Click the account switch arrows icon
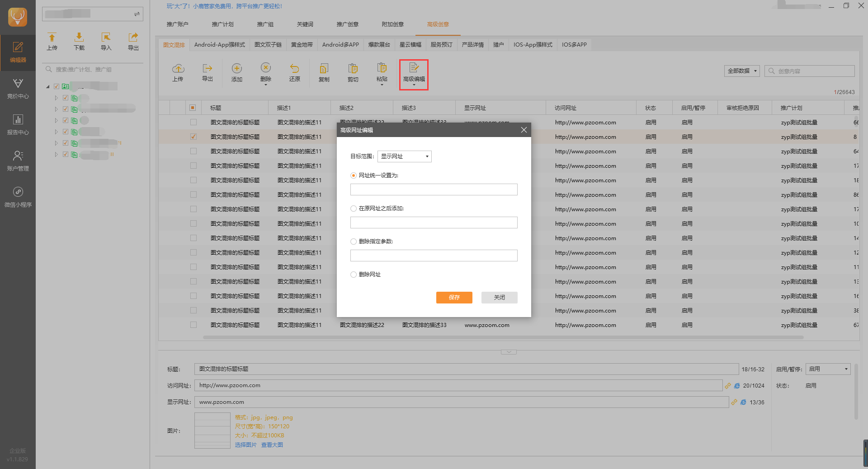The width and height of the screenshot is (868, 469). (x=137, y=14)
